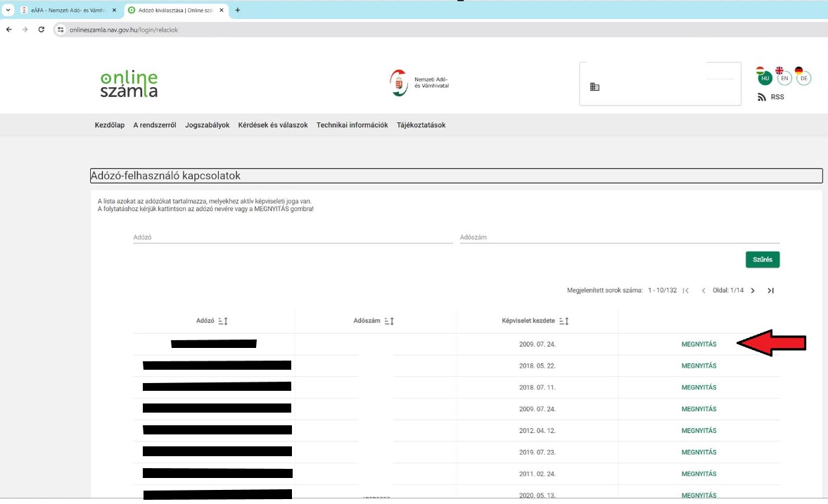Click MEGNYITÁS for the 2020. 05. 13. row
This screenshot has width=828, height=504.
click(x=699, y=495)
